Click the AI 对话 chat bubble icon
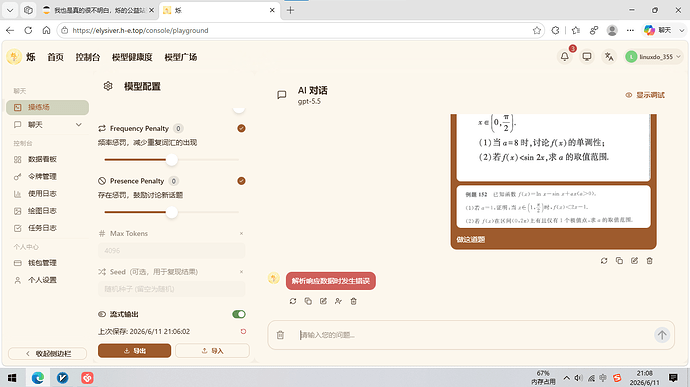 282,95
